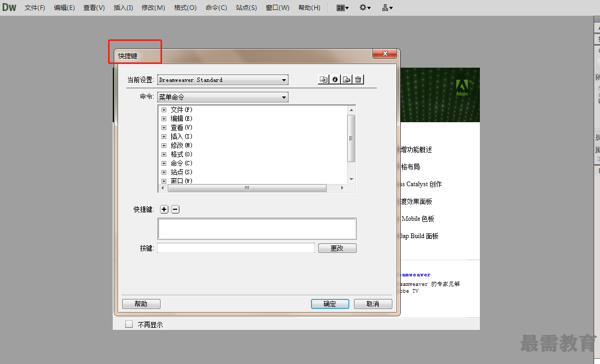
Task: Expand the 命令(C) tree node
Action: pyautogui.click(x=164, y=164)
